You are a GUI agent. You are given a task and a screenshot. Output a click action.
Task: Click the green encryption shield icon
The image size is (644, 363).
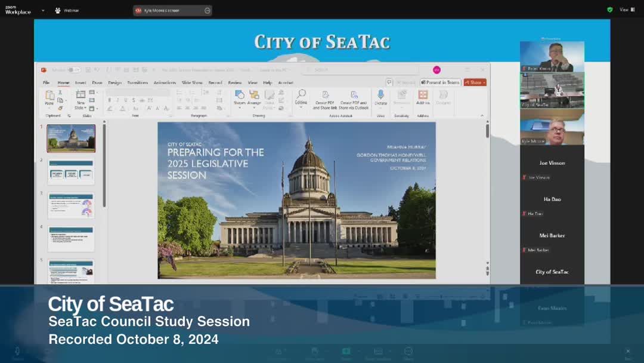click(x=609, y=10)
